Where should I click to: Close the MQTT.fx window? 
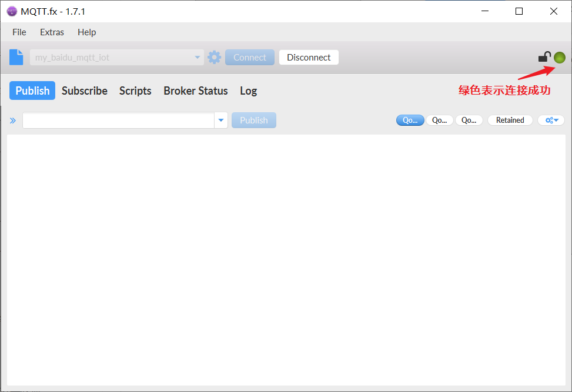[553, 11]
